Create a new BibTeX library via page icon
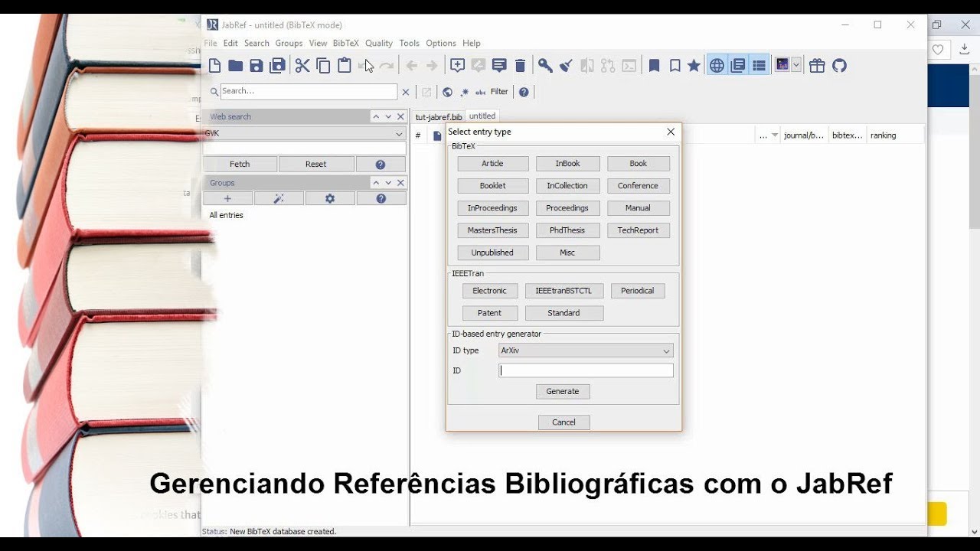The height and width of the screenshot is (551, 980). [215, 66]
